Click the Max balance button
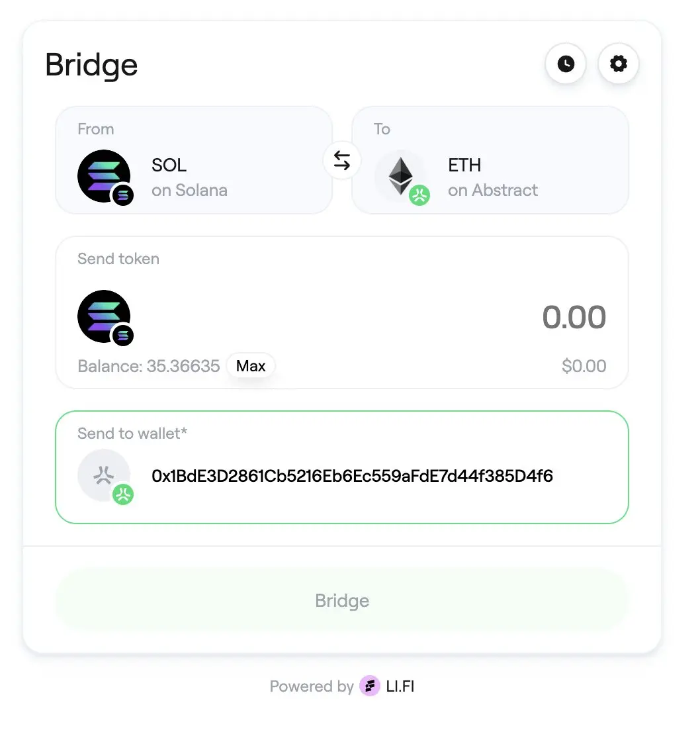700x736 pixels. (x=251, y=365)
